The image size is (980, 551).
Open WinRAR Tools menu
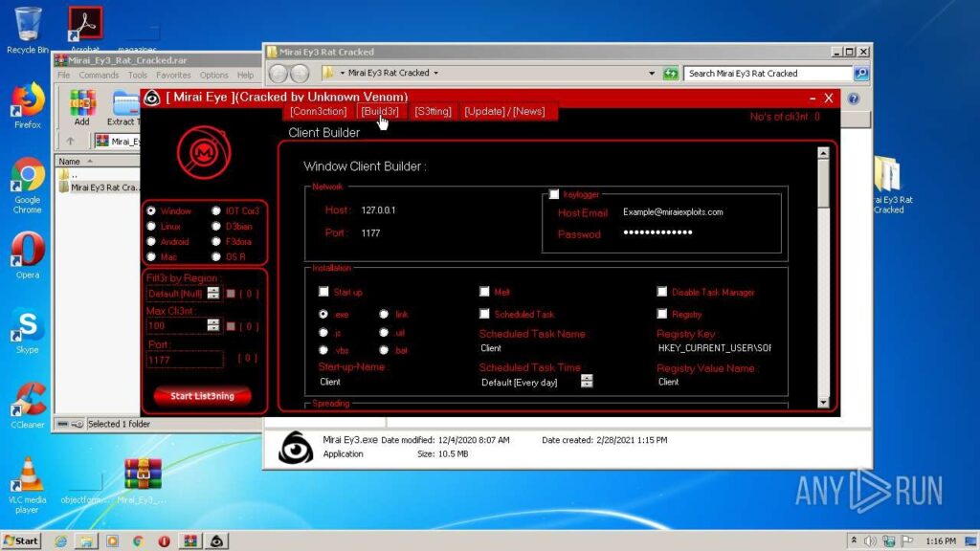coord(138,75)
